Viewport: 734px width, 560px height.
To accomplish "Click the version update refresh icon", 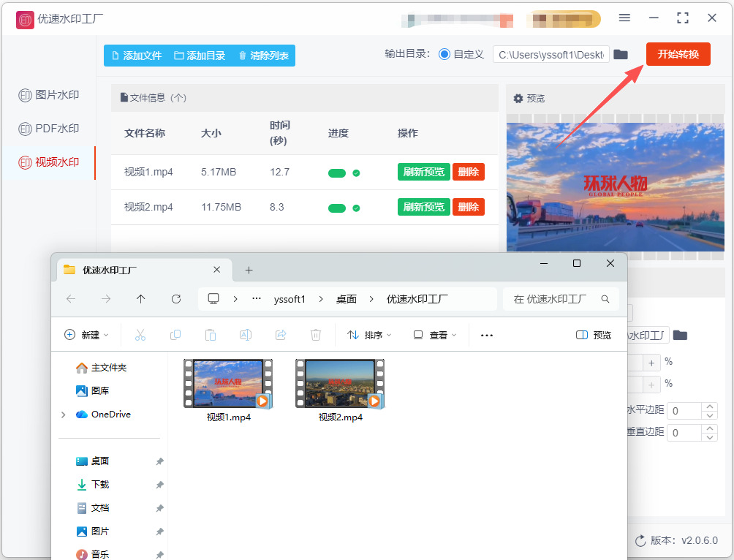I will point(640,541).
